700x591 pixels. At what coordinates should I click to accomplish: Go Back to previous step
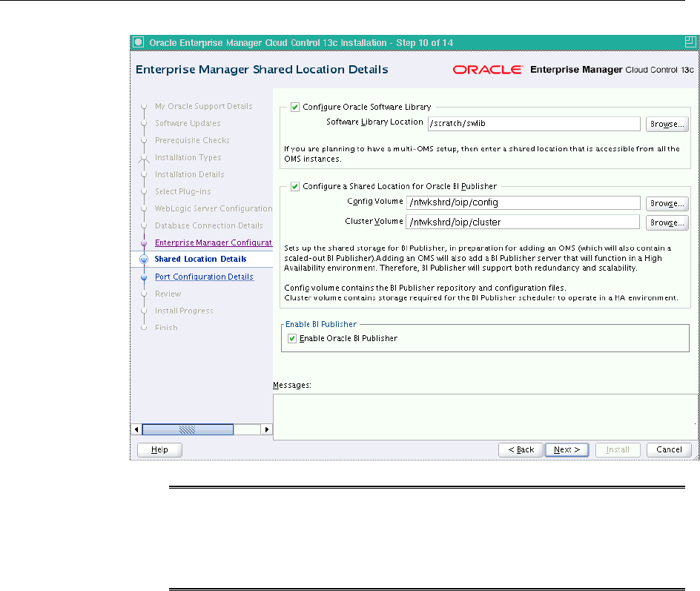521,449
